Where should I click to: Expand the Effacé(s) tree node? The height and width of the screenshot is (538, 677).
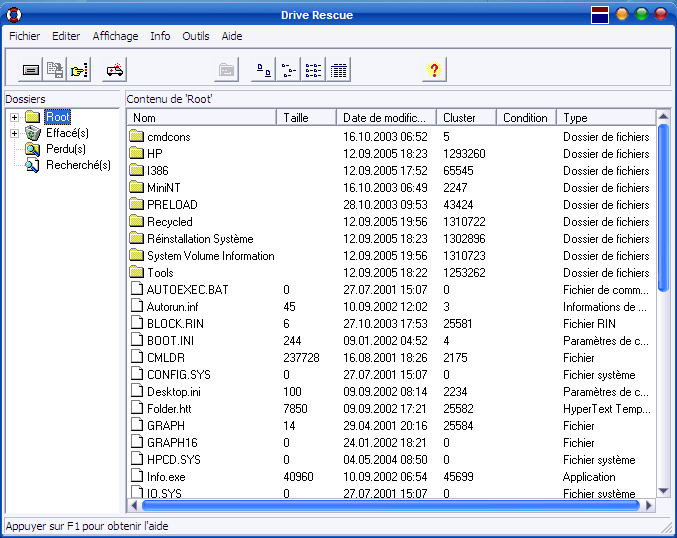tap(14, 133)
